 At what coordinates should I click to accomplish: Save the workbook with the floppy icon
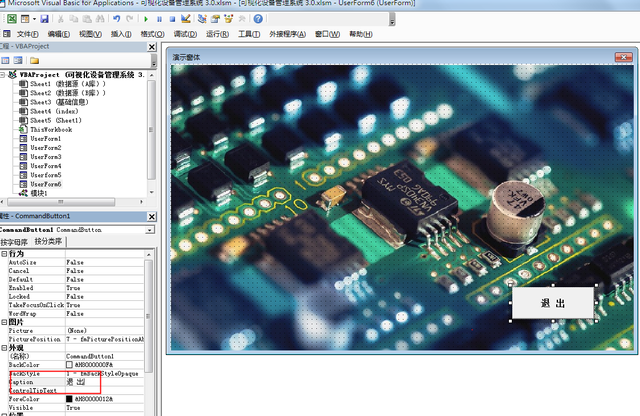tap(44, 19)
